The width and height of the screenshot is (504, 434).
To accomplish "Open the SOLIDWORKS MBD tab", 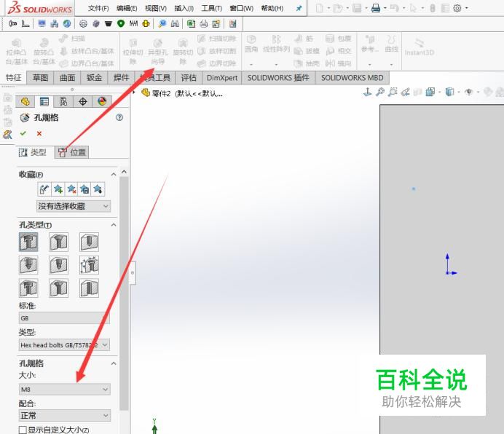I will tap(352, 78).
